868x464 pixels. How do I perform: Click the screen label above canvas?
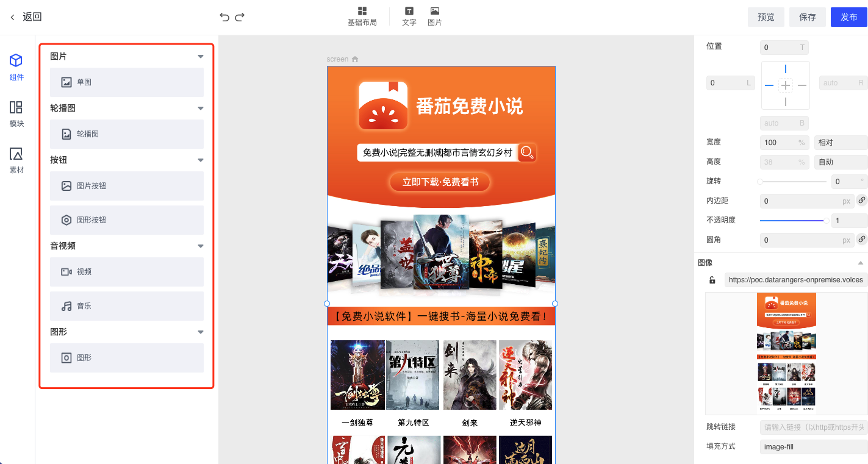coord(337,59)
